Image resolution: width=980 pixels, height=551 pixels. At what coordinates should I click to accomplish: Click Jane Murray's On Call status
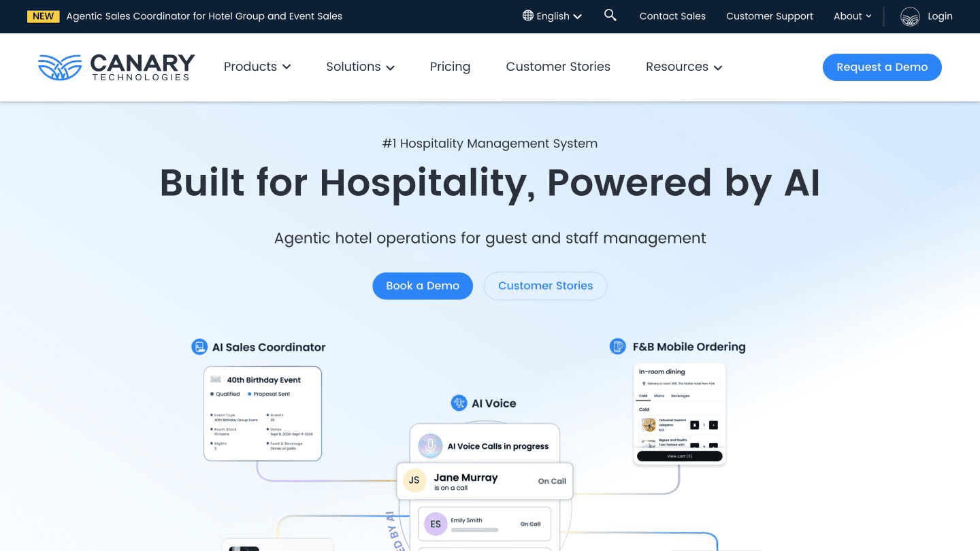point(552,481)
